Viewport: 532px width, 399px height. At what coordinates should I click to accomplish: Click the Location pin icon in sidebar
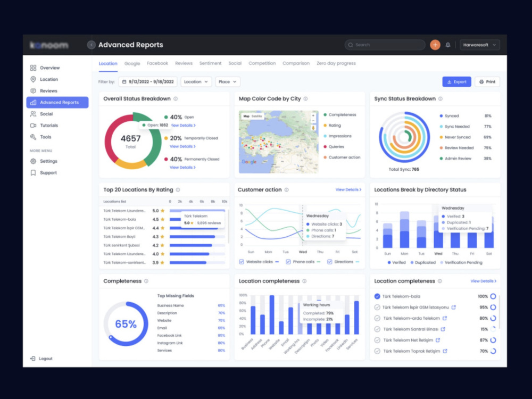point(33,79)
